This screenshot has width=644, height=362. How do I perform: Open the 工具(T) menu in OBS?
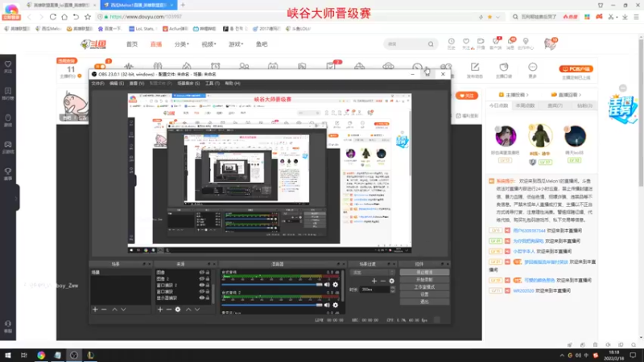pyautogui.click(x=213, y=84)
